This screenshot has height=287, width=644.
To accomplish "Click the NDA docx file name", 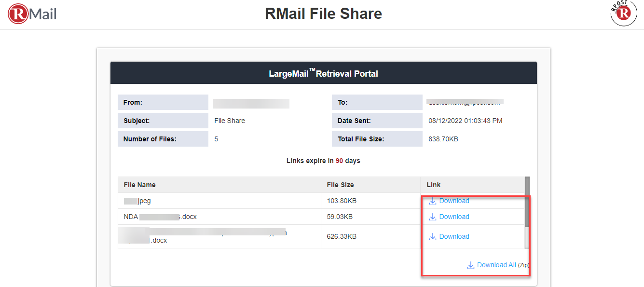I will click(160, 217).
